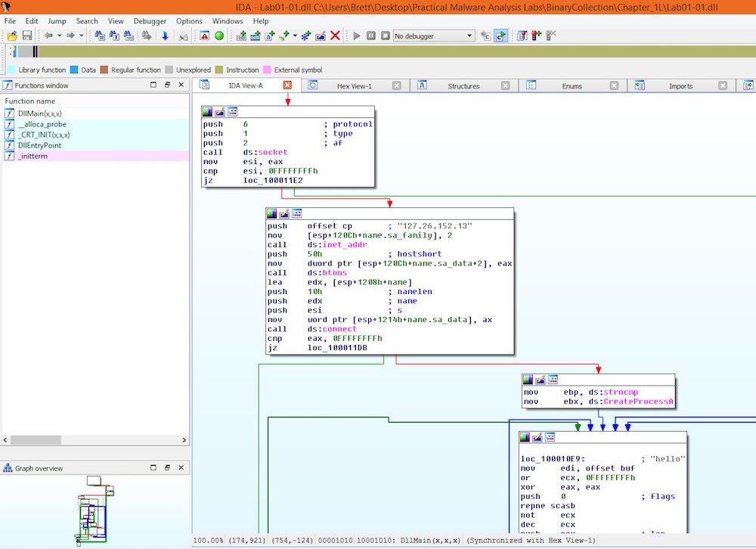The height and width of the screenshot is (549, 756).
Task: Click the binoculars search binary icon
Action: click(x=129, y=36)
